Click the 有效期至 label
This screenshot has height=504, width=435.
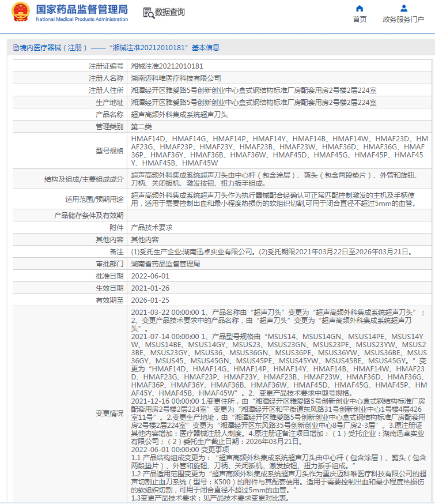109,300
